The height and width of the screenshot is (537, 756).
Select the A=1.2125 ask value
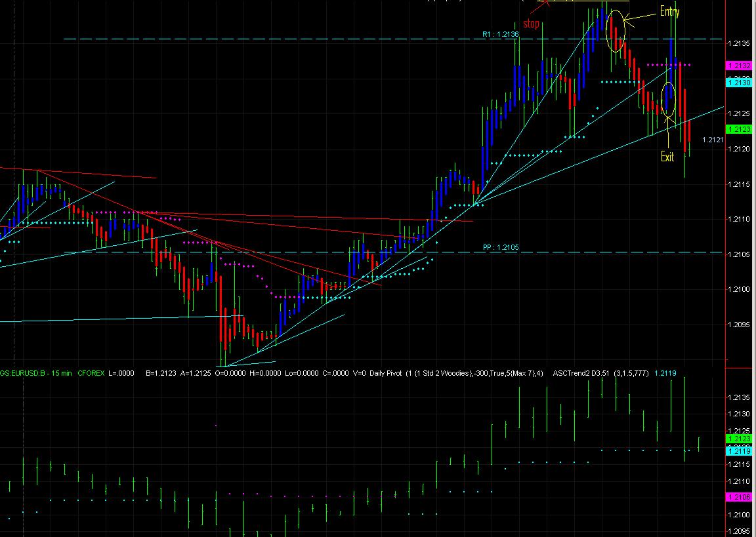(196, 373)
